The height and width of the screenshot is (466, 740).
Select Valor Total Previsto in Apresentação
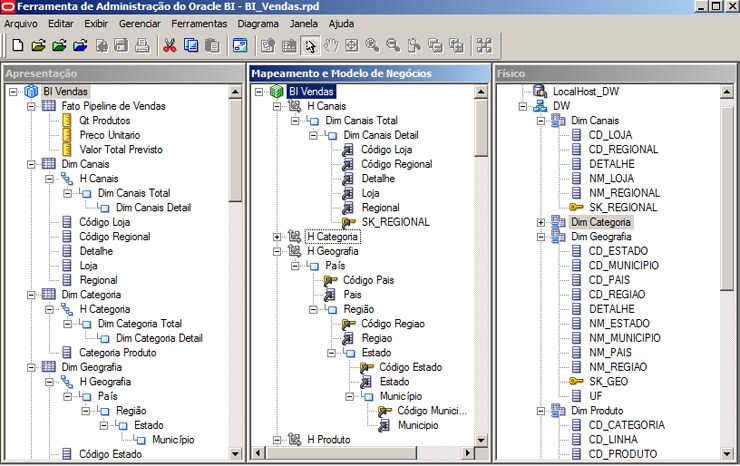click(x=121, y=149)
